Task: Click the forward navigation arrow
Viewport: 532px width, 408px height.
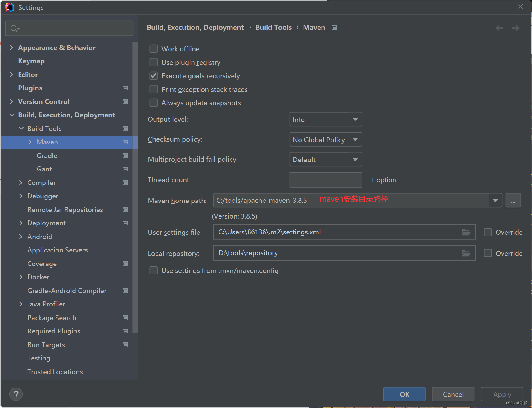Action: tap(516, 28)
